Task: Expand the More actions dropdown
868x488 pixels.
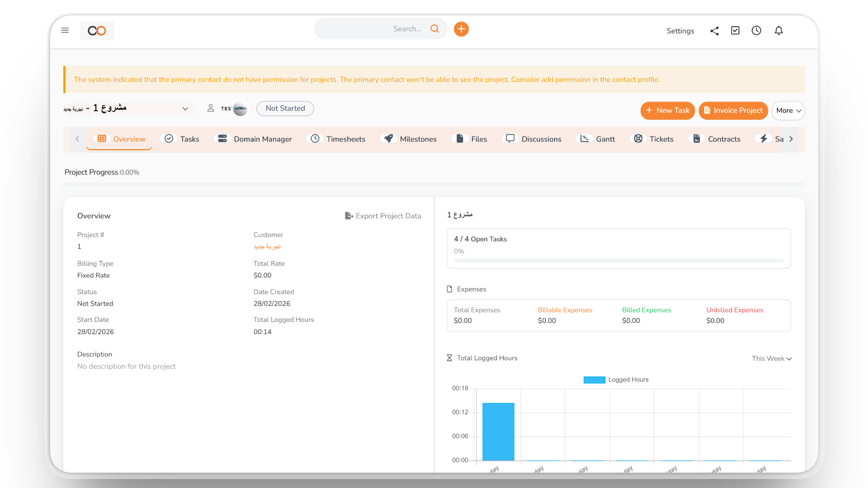Action: pyautogui.click(x=788, y=111)
